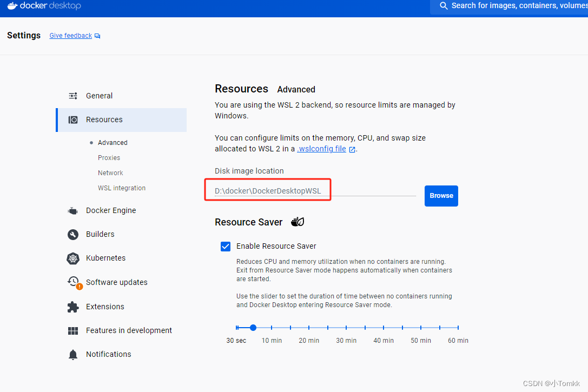Click the Browse button
The height and width of the screenshot is (392, 588).
coord(441,196)
